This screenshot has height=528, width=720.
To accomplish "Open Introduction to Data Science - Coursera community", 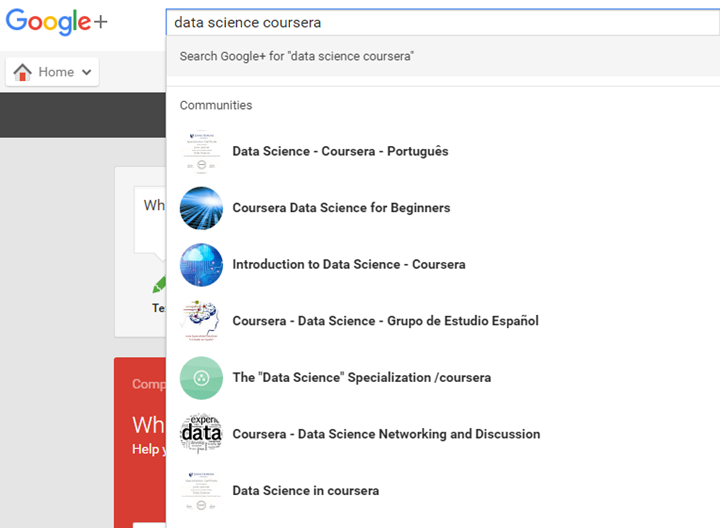I will pos(349,264).
